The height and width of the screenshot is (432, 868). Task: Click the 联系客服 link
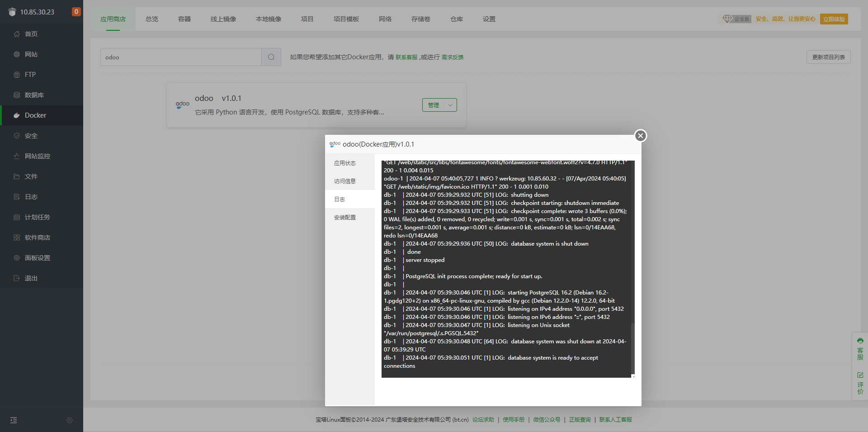point(406,57)
